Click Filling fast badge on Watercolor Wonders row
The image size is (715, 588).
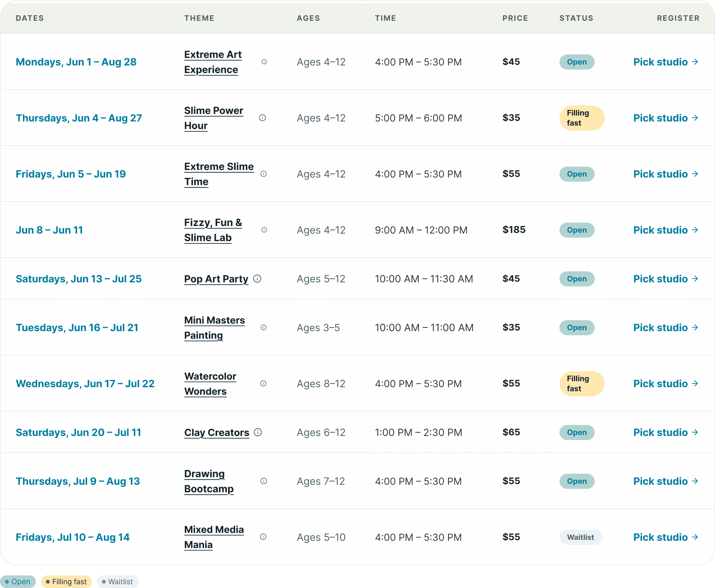(x=582, y=384)
